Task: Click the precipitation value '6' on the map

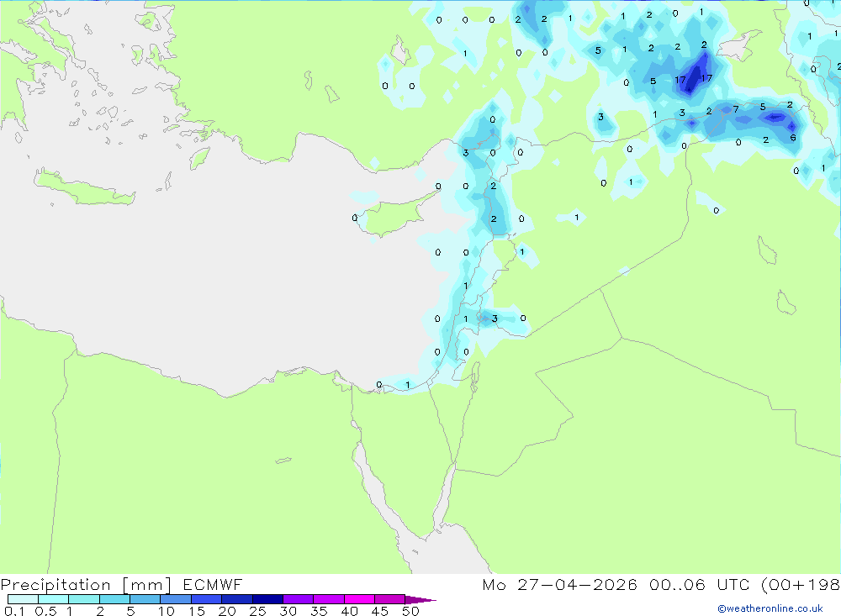Action: [793, 138]
